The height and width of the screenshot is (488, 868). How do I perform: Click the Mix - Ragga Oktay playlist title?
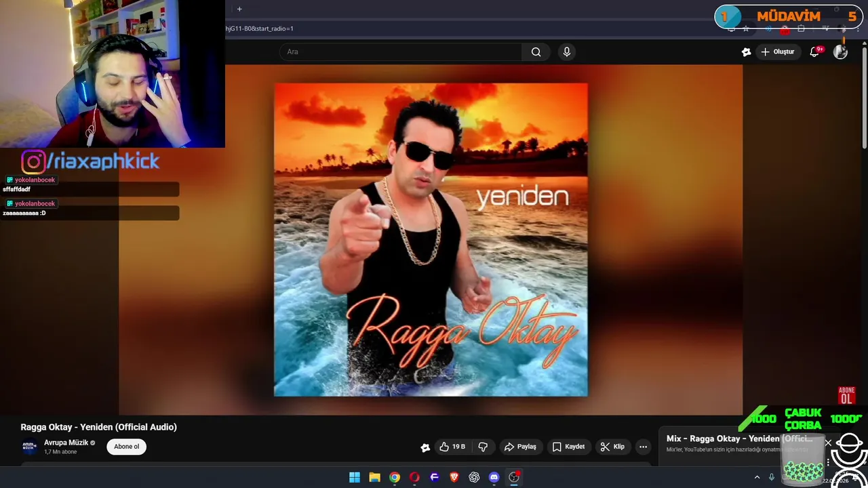tap(739, 439)
